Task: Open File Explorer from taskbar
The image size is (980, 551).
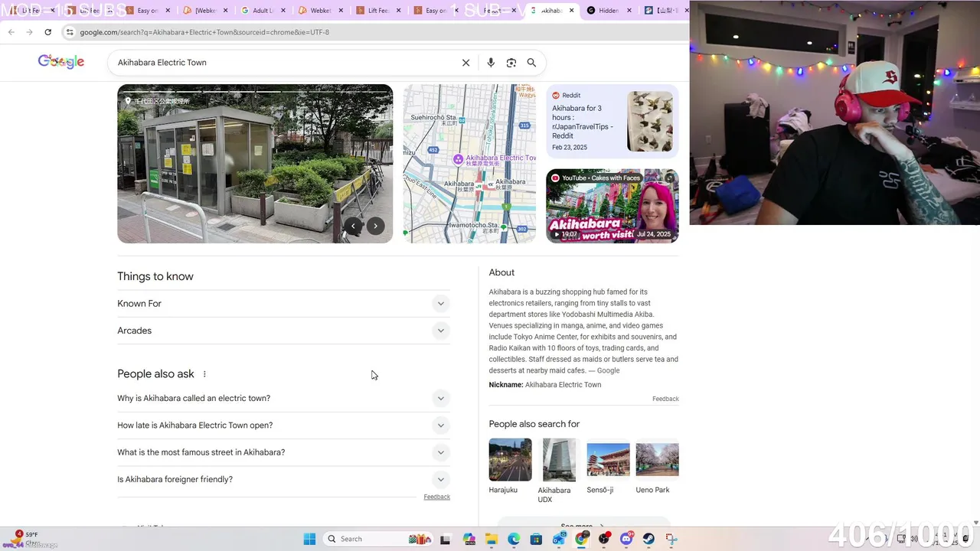Action: pos(492,539)
